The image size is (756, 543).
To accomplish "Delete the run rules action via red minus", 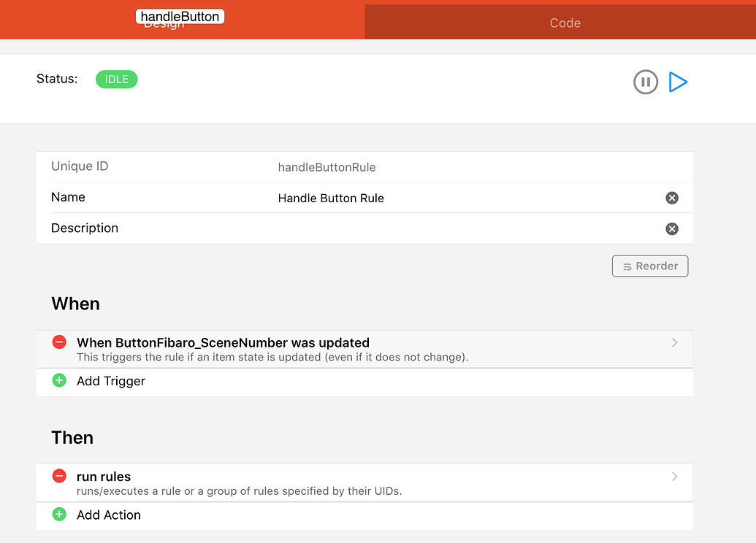I will pyautogui.click(x=58, y=476).
